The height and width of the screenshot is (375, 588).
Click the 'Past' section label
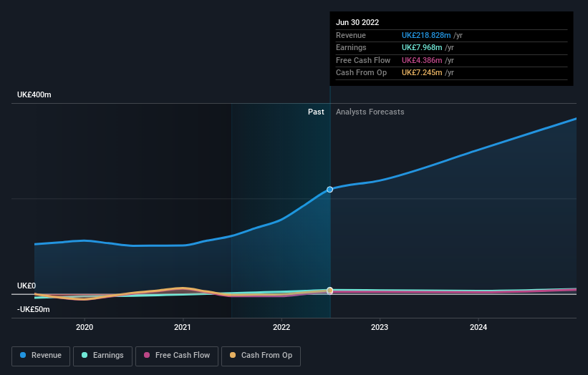click(x=316, y=112)
